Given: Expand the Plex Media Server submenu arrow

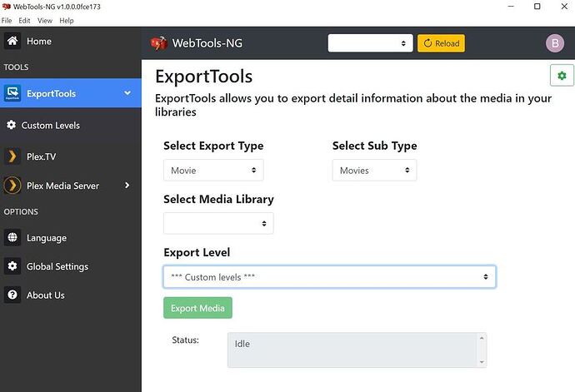Looking at the screenshot, I should 127,186.
